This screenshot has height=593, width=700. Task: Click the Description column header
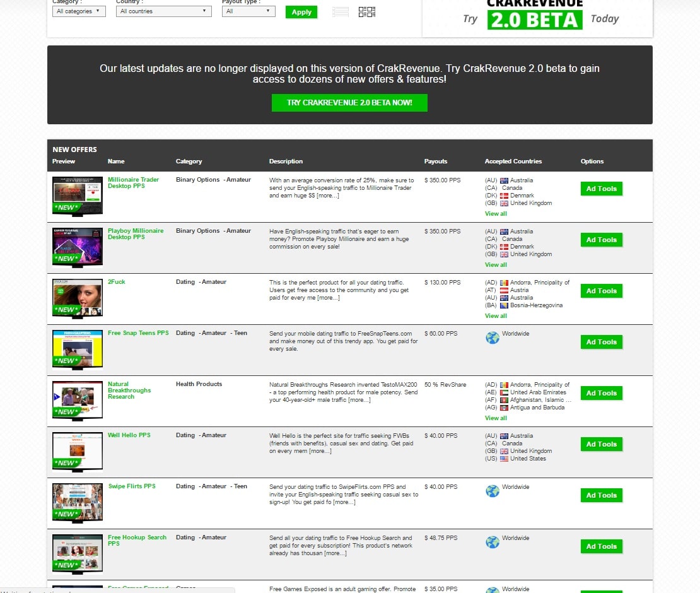286,161
